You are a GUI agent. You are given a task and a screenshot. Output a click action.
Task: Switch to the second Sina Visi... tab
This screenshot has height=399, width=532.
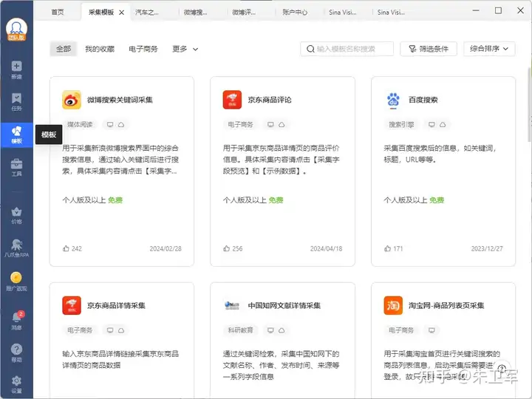[x=391, y=13]
